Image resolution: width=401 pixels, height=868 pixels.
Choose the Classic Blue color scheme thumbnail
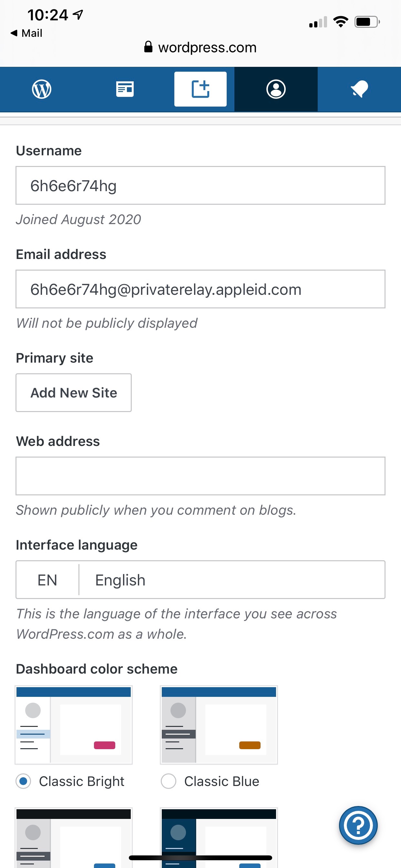219,725
